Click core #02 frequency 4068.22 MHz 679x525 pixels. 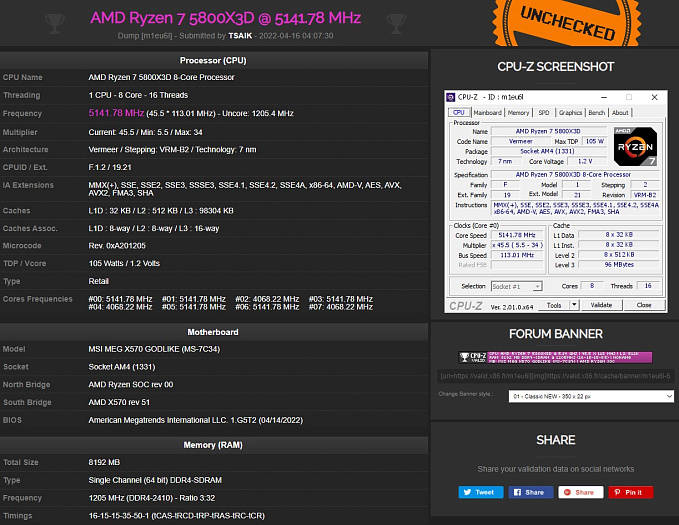[x=267, y=299]
